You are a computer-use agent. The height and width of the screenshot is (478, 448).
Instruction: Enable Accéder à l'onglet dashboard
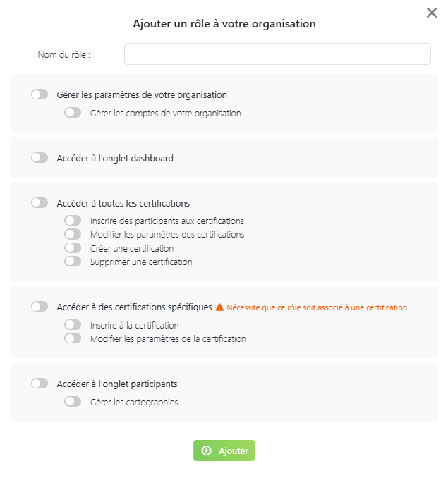tap(40, 158)
